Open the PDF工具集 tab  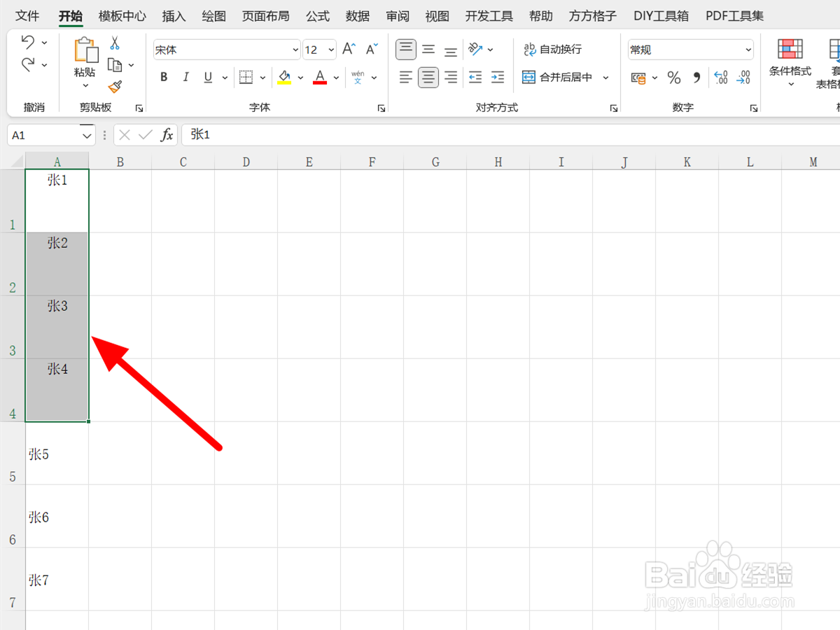pyautogui.click(x=734, y=15)
